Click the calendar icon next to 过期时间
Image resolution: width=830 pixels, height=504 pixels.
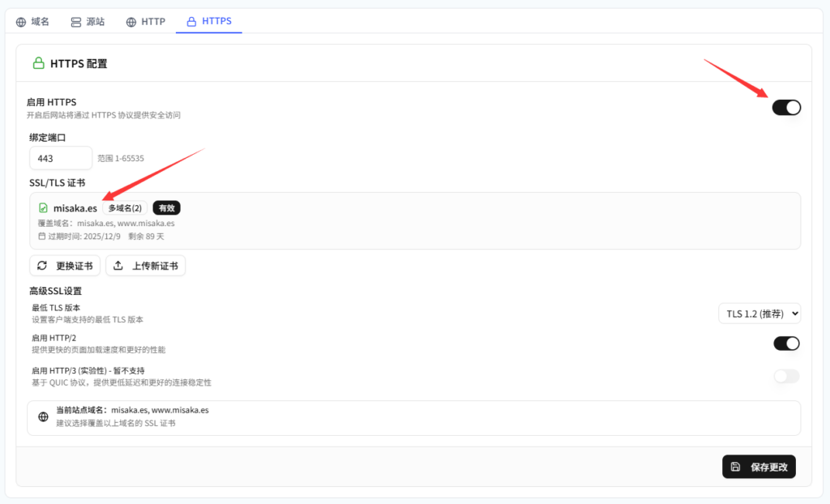coord(42,237)
